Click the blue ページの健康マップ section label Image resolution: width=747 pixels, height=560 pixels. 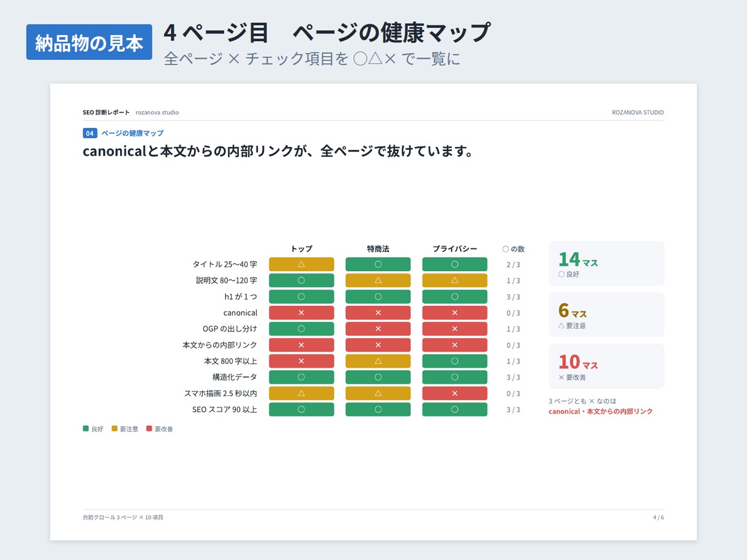(132, 133)
